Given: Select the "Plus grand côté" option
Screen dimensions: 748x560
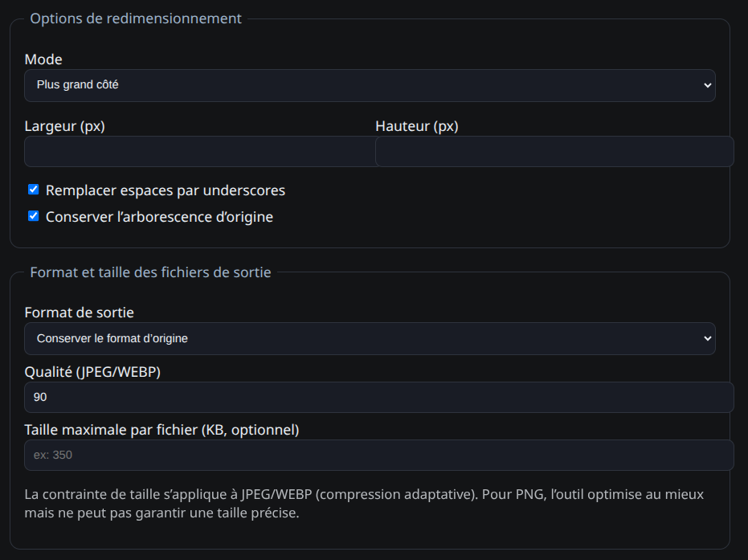Looking at the screenshot, I should (370, 85).
